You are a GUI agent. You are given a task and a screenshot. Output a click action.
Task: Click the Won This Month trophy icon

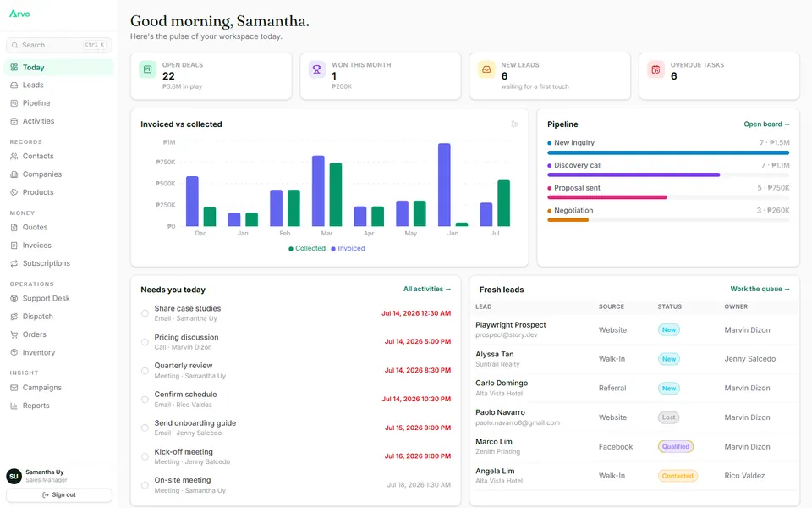(317, 69)
